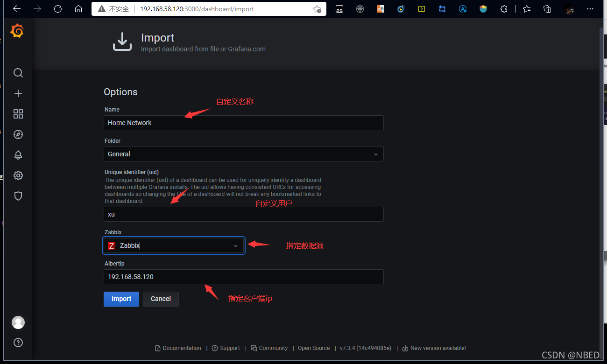Open the Search dashboards sidebar icon
607x364 pixels.
(18, 73)
